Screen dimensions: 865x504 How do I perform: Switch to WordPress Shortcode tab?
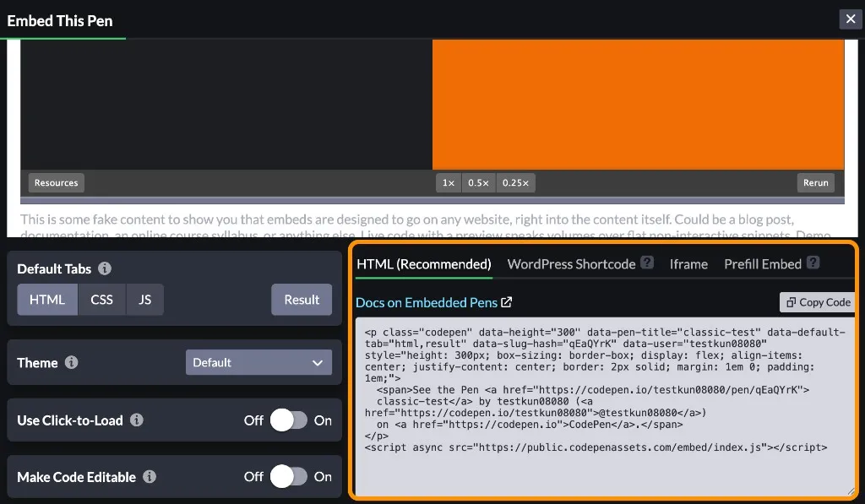coord(572,264)
